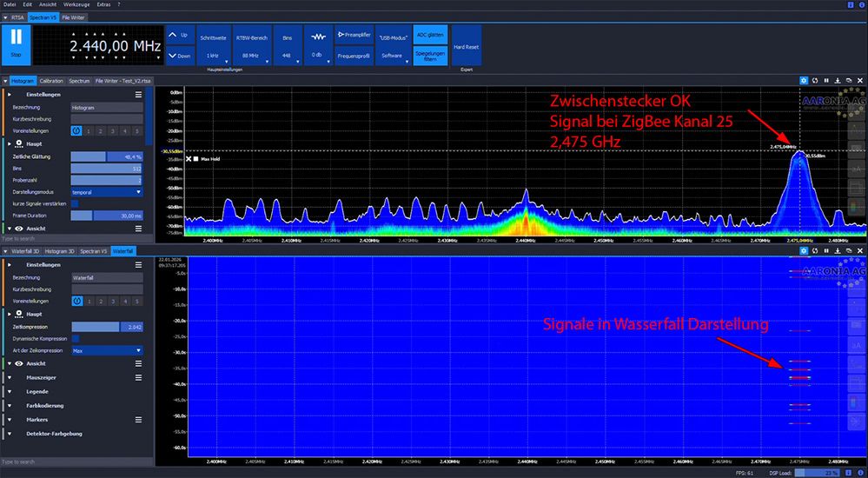
Task: Close the Max Hold marker with X
Action: click(x=189, y=159)
